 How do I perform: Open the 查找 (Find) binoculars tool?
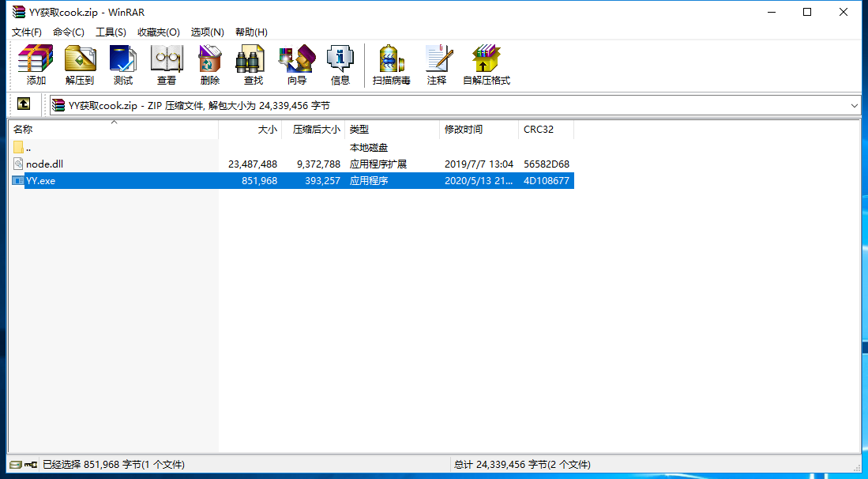pyautogui.click(x=254, y=65)
